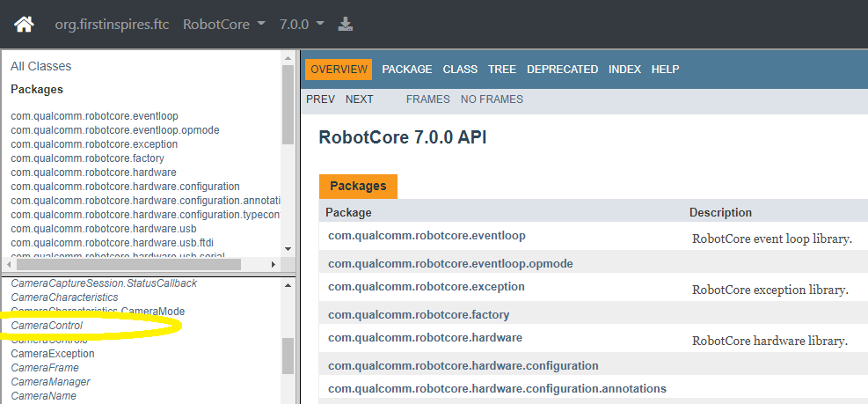Screen dimensions: 868x404
Task: Open the CameraName class link
Action: click(44, 396)
